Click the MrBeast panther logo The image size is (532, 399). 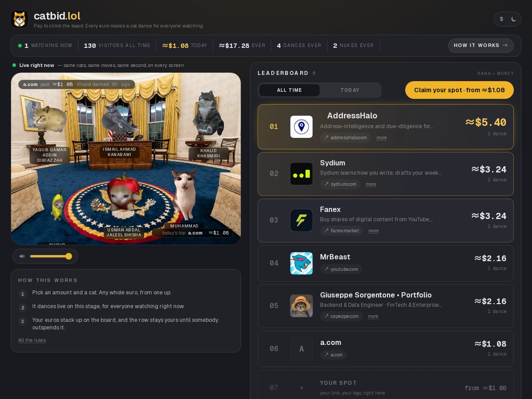[x=301, y=263]
